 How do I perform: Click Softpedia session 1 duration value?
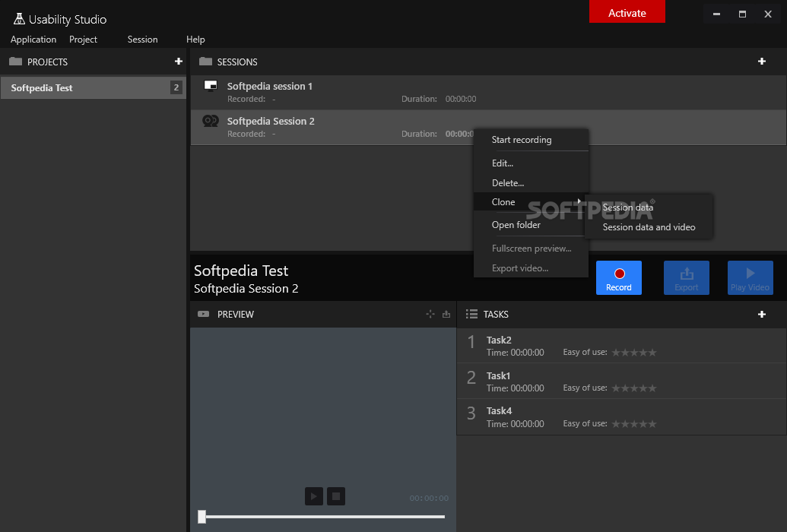pos(460,99)
